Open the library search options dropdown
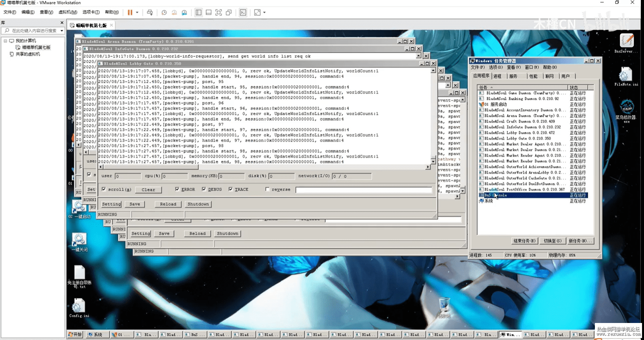The height and width of the screenshot is (340, 644). coord(62,30)
